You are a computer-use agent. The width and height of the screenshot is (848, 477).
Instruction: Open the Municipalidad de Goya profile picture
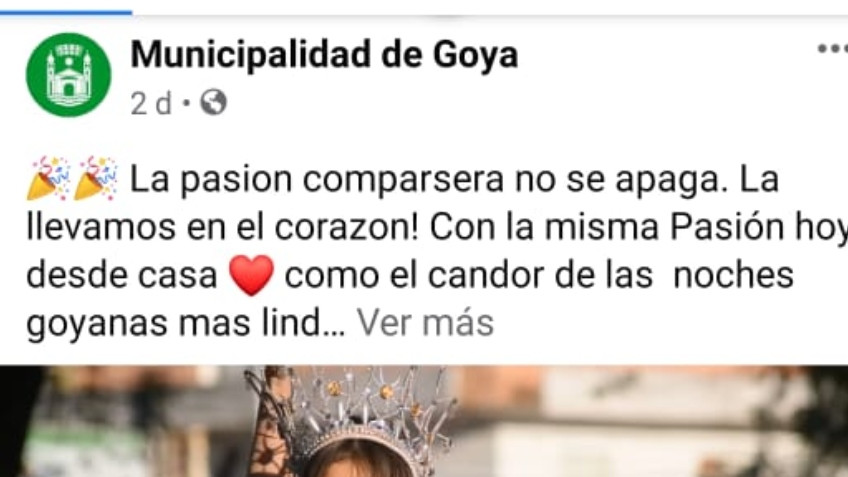pos(69,75)
